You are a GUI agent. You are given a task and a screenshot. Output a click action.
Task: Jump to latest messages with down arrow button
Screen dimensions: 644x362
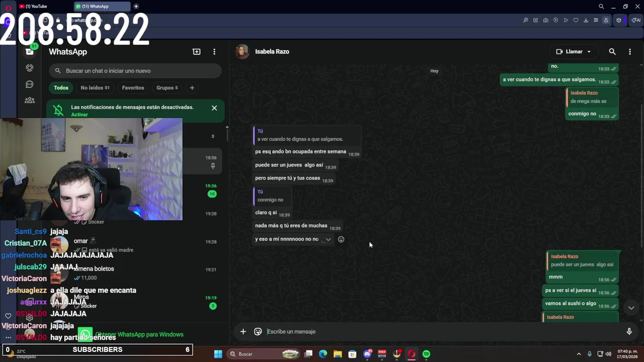(x=631, y=308)
